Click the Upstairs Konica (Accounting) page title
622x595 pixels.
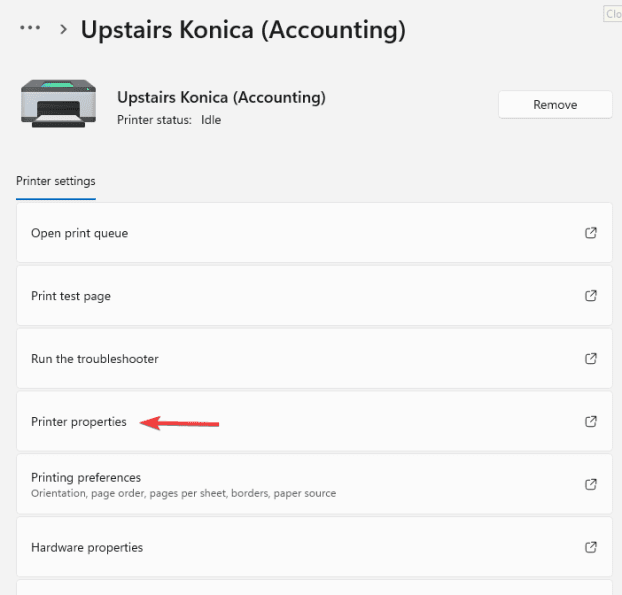[x=243, y=30]
